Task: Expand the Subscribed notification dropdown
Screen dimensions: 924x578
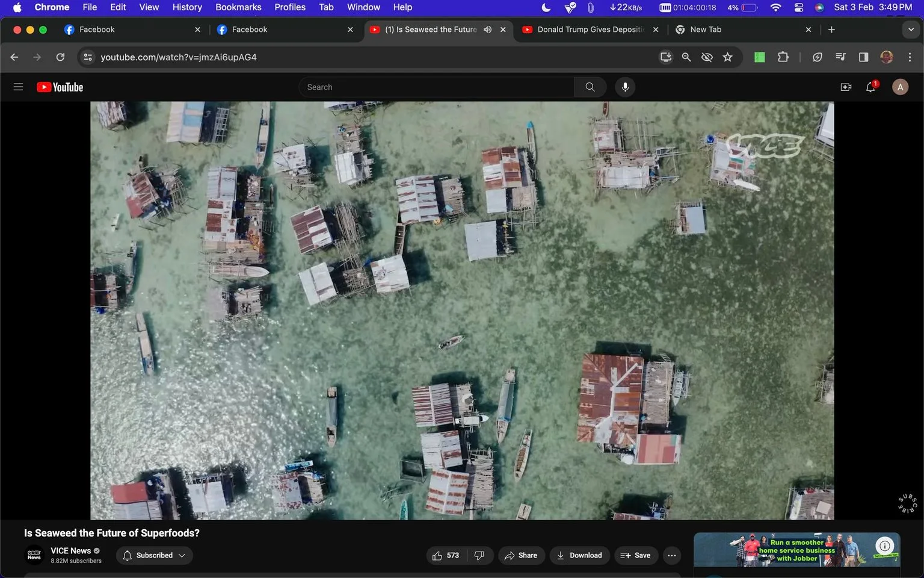Action: click(x=155, y=555)
